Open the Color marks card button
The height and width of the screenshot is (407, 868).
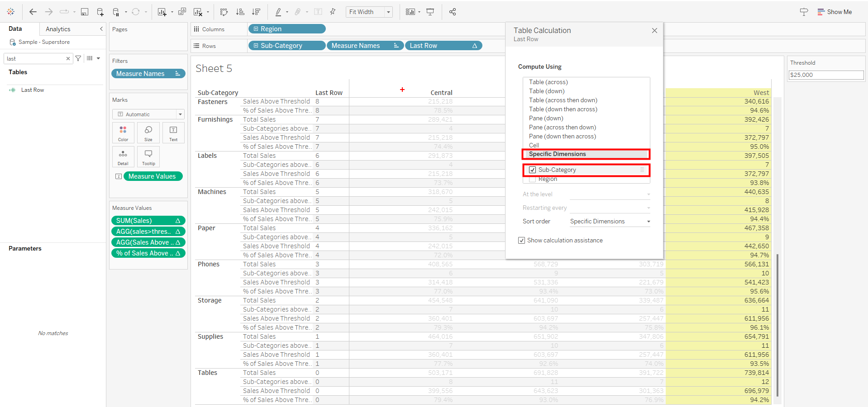[x=123, y=133]
